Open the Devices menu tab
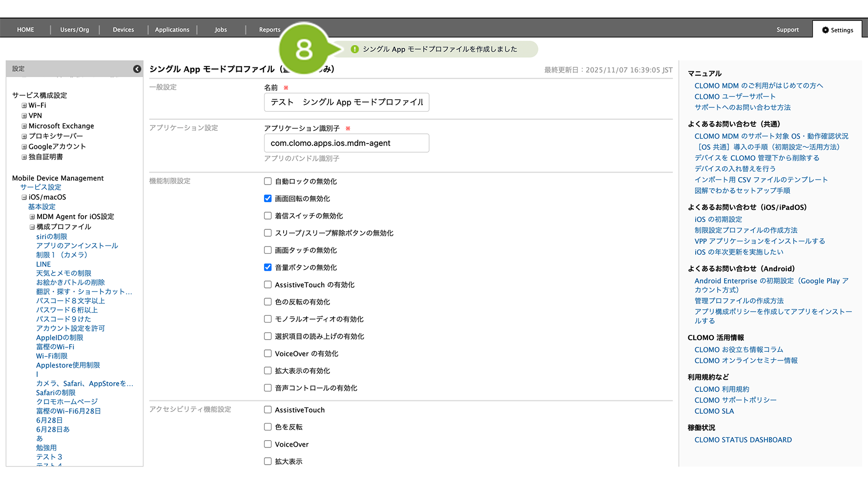 tap(123, 30)
